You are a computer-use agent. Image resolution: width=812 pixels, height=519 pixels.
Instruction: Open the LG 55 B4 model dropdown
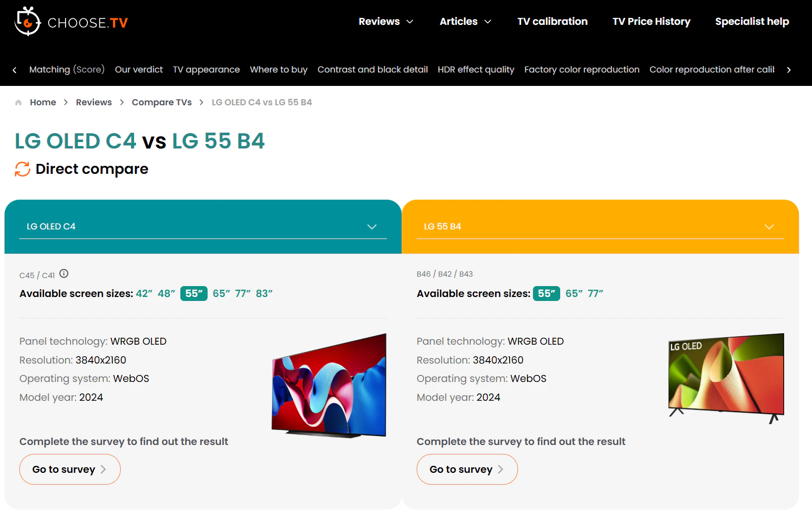(600, 226)
